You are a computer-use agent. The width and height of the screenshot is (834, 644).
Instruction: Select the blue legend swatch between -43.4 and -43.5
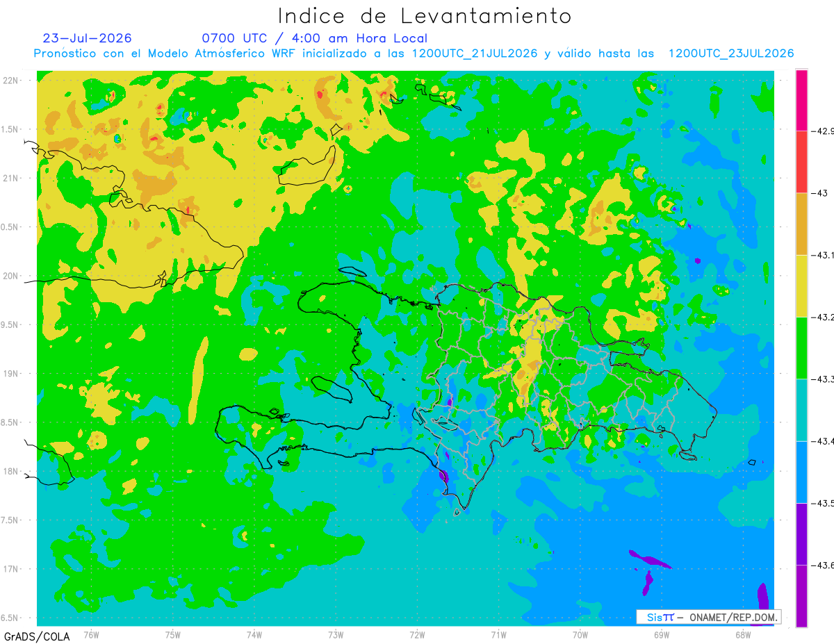[x=801, y=472]
